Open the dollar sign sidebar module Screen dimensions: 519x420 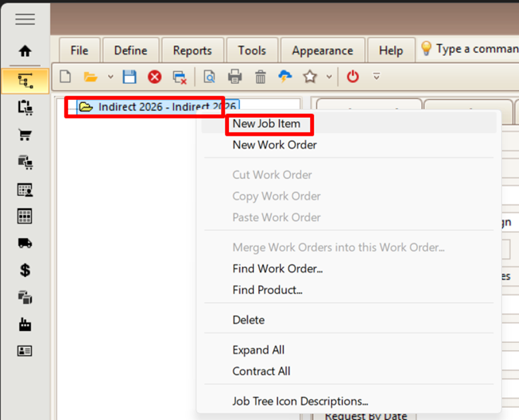(x=25, y=270)
